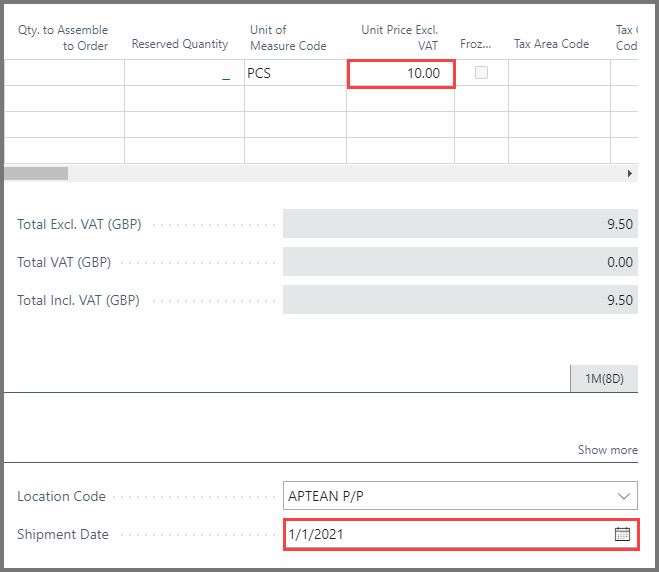Click the horizontal scrollbar right arrow
This screenshot has width=659, height=572.
pos(630,173)
